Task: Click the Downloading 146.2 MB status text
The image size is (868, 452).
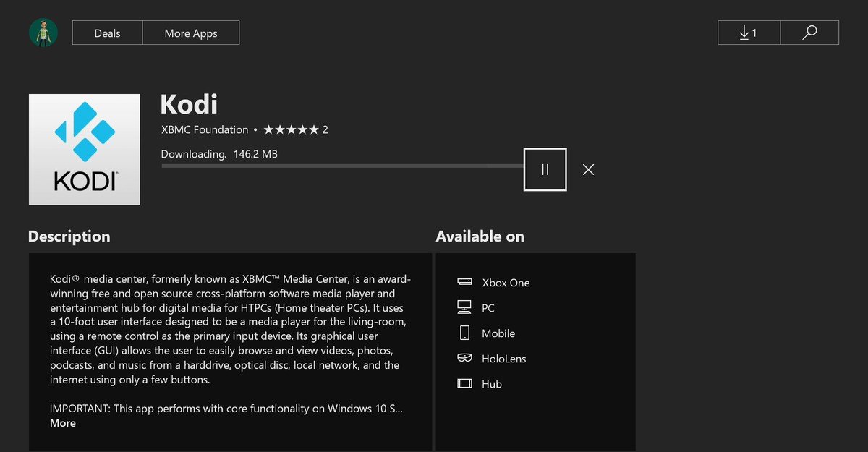Action: pyautogui.click(x=219, y=154)
